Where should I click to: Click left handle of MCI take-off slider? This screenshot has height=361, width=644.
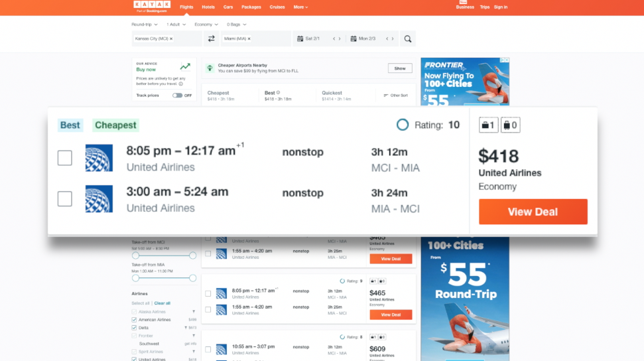point(135,255)
